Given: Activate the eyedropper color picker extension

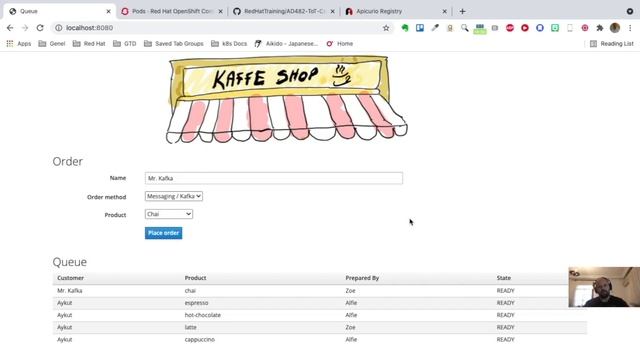Looking at the screenshot, I should (x=435, y=28).
